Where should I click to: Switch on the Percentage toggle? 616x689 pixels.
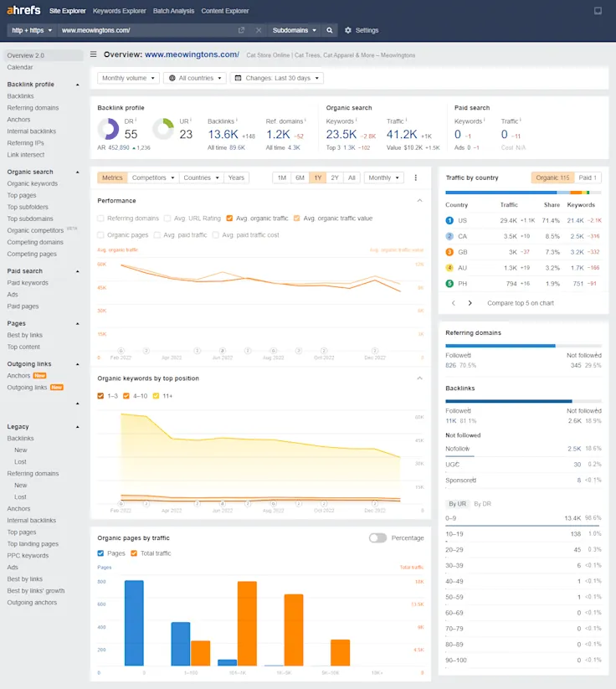tap(377, 537)
